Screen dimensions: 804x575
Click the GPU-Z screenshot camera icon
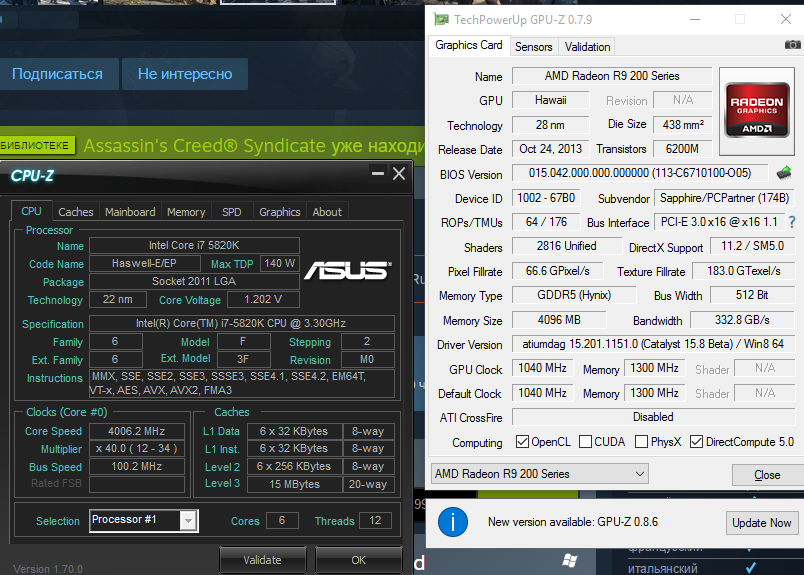[x=792, y=45]
